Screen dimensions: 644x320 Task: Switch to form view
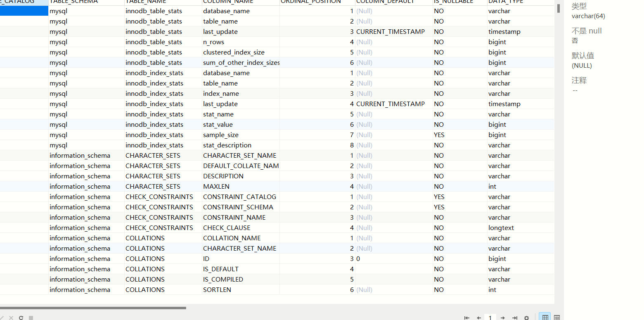(x=557, y=318)
